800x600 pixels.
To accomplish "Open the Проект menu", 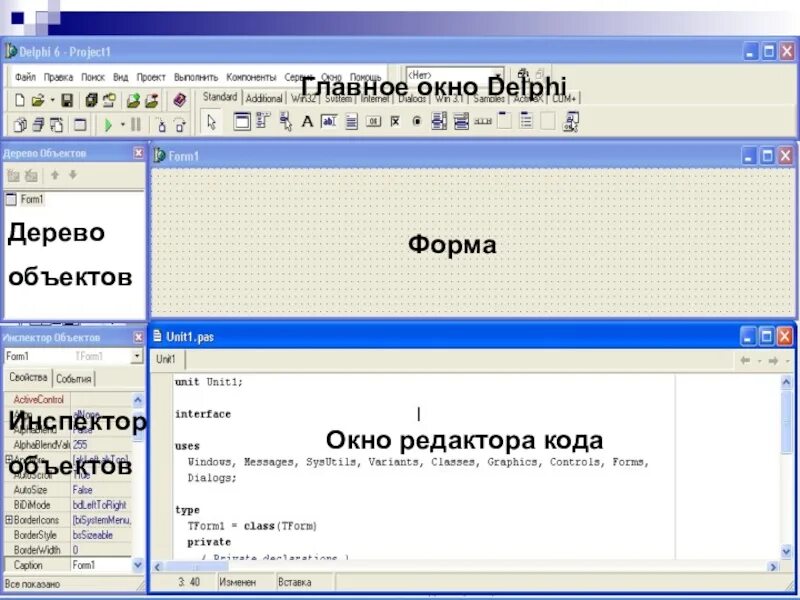I will [x=151, y=78].
